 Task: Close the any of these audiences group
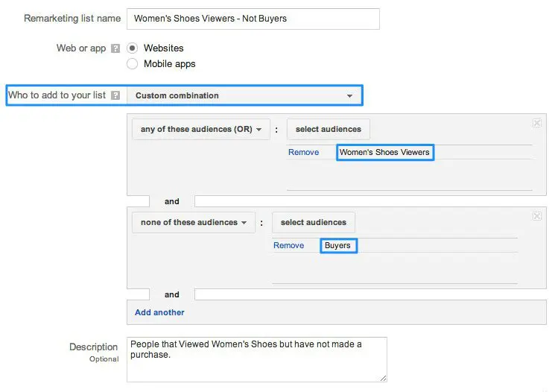537,123
